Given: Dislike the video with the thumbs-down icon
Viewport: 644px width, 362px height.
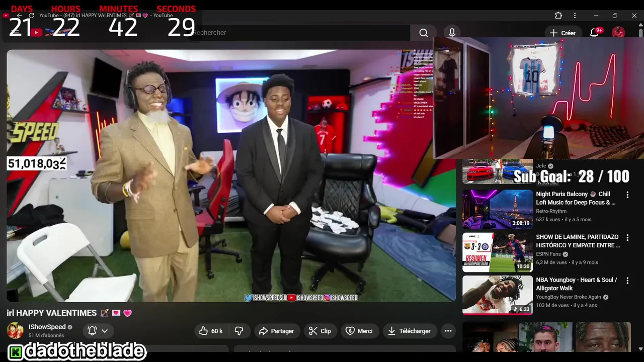Looking at the screenshot, I should [239, 331].
